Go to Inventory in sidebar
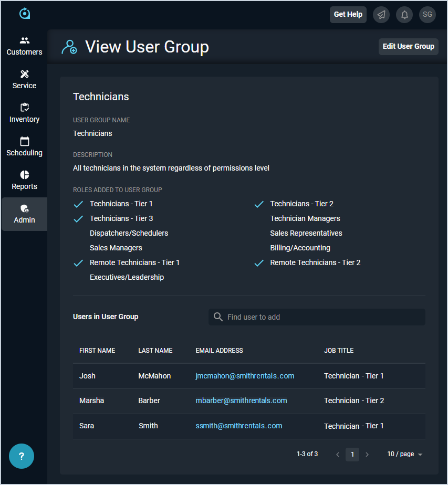 pyautogui.click(x=25, y=113)
